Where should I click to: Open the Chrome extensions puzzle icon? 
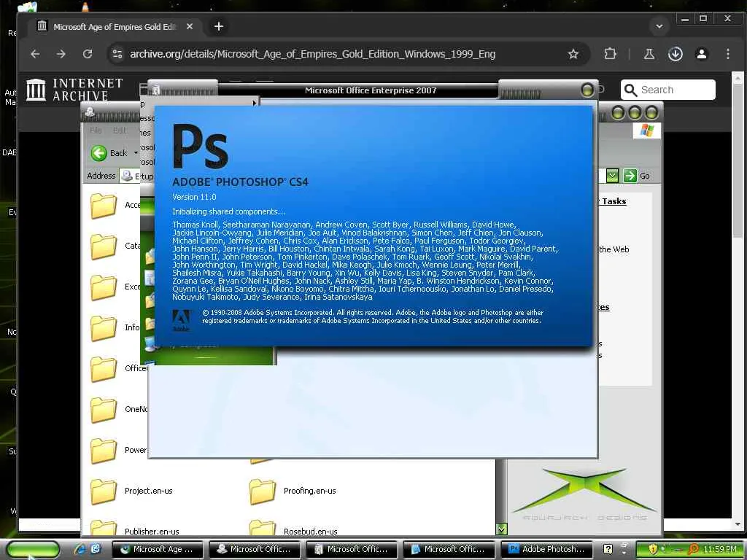(611, 54)
